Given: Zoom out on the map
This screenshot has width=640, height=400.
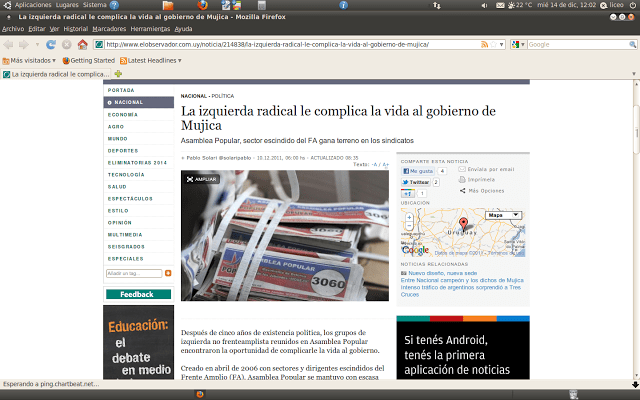Looking at the screenshot, I should pyautogui.click(x=410, y=227).
